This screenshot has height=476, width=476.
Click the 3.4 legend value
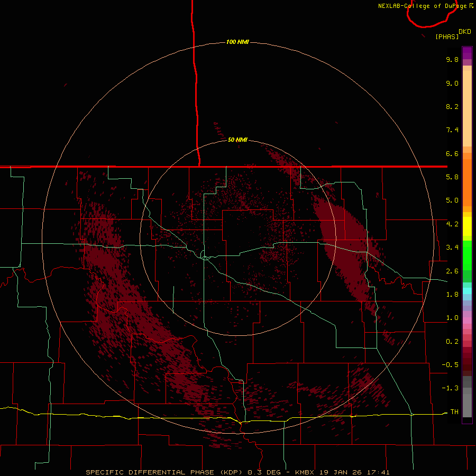(x=452, y=248)
